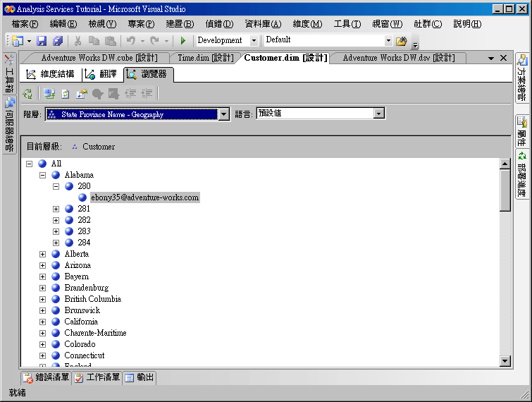The height and width of the screenshot is (402, 532).
Task: Open the Default platform dropdown
Action: (x=388, y=41)
